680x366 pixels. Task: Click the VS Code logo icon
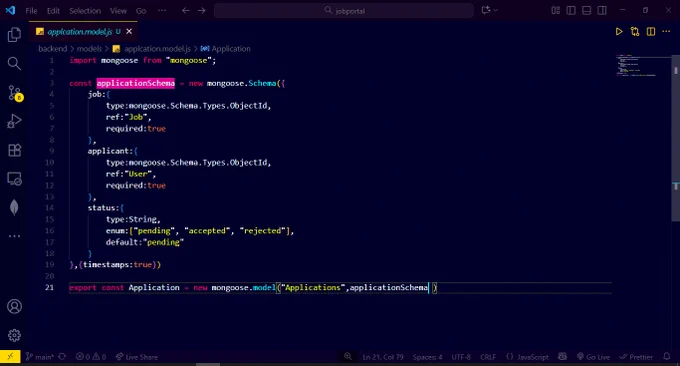pyautogui.click(x=10, y=10)
